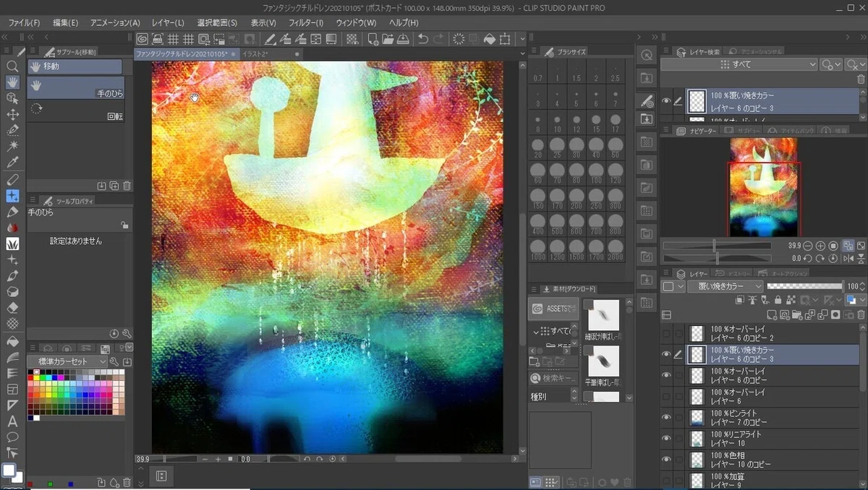Image resolution: width=868 pixels, height=490 pixels.
Task: Open the '標準カラーセット' color set dropdown
Action: [x=67, y=361]
